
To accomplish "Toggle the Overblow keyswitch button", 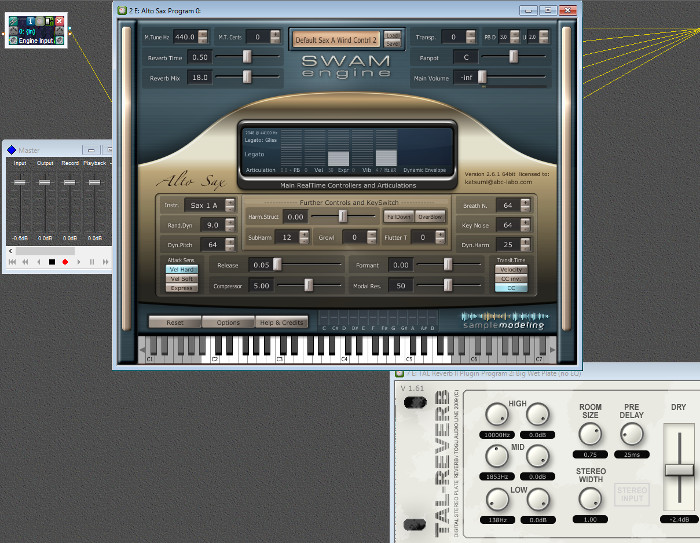I will [x=430, y=217].
